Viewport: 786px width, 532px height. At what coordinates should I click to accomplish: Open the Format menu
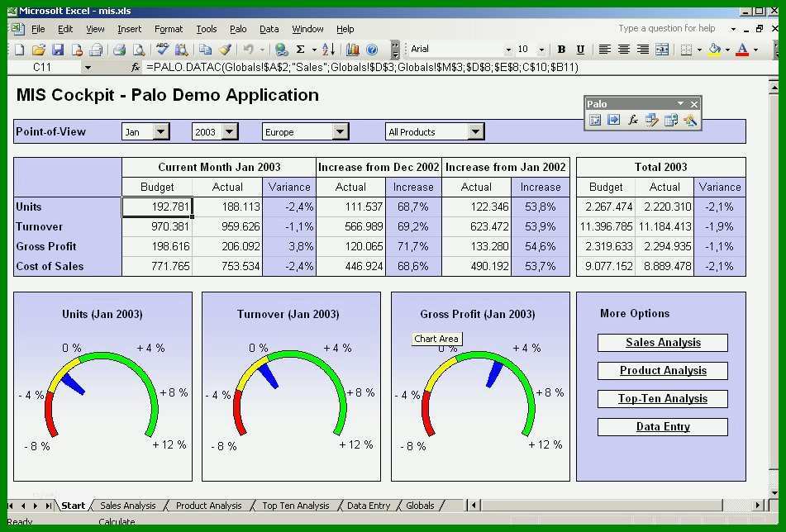(x=169, y=29)
